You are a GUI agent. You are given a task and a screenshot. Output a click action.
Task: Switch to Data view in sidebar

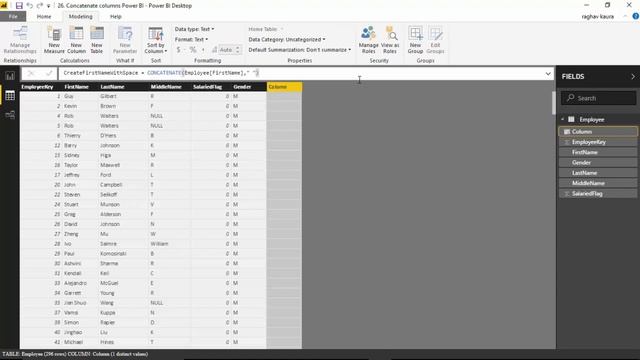pos(10,96)
